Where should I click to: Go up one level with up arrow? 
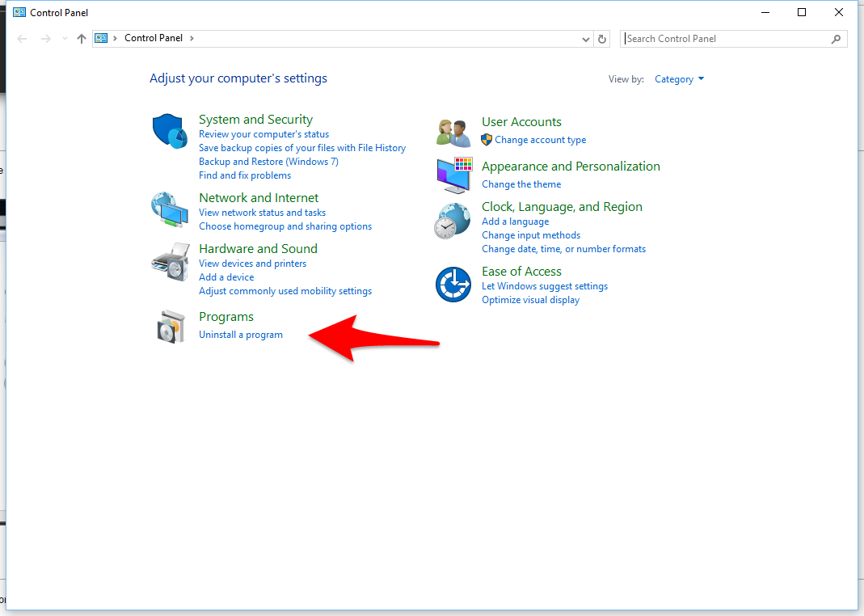coord(81,39)
